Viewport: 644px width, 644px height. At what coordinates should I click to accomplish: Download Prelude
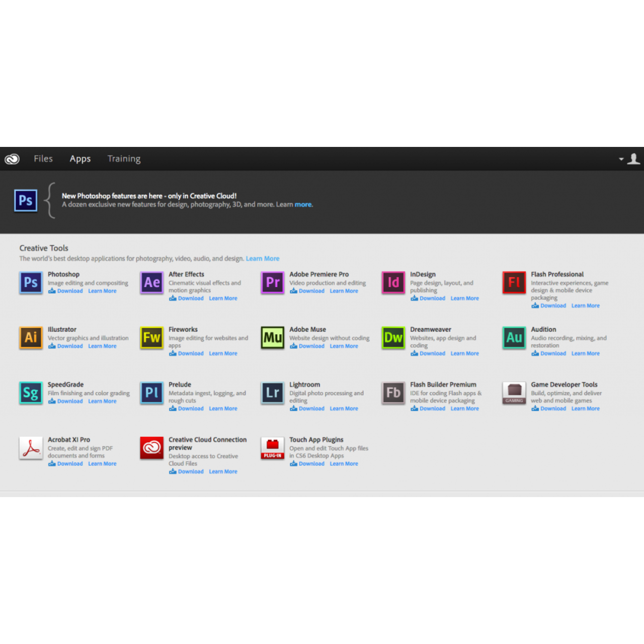coord(186,409)
